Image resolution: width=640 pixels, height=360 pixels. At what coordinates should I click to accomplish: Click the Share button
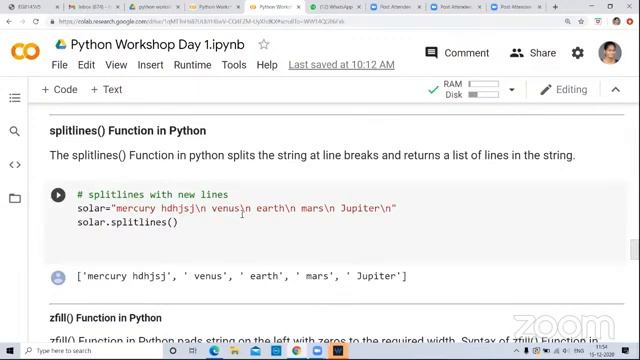coord(533,53)
